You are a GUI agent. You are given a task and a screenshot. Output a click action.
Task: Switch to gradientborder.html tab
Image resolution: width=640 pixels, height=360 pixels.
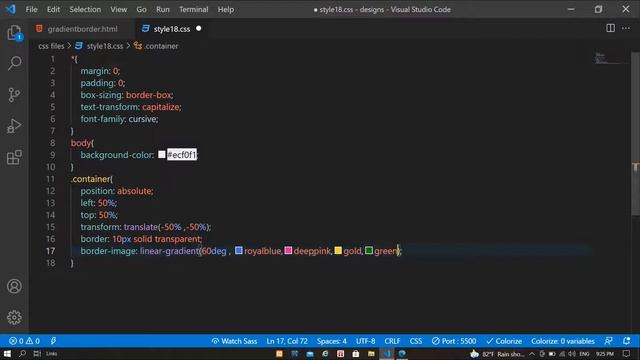[x=82, y=29]
